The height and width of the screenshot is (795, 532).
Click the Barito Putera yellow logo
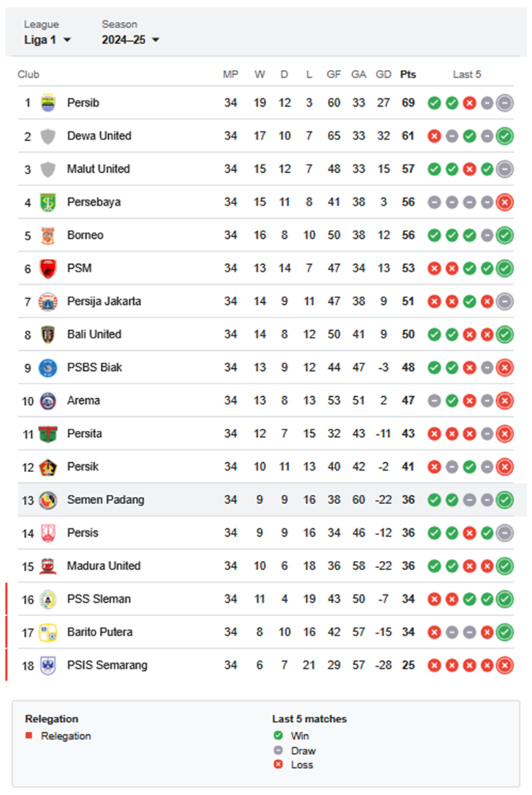pos(48,632)
